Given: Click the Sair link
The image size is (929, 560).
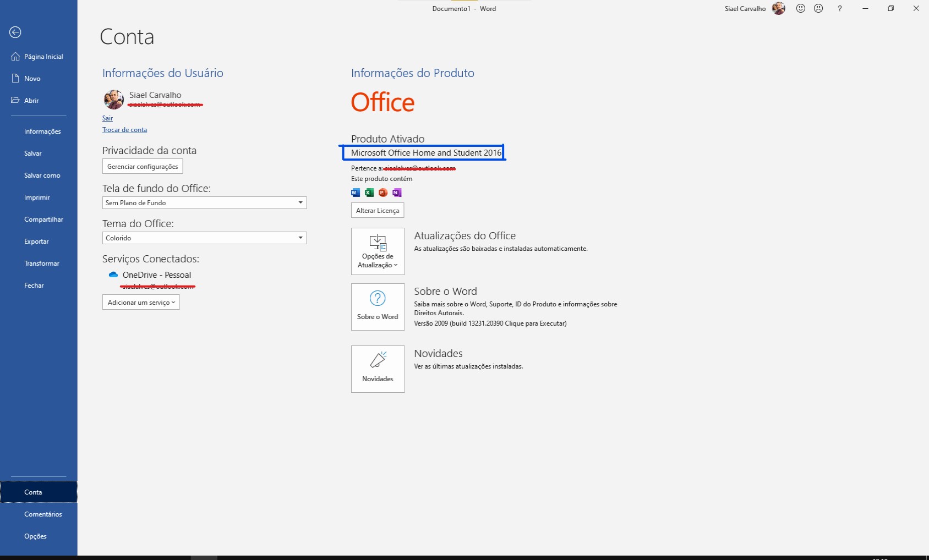Looking at the screenshot, I should point(107,118).
